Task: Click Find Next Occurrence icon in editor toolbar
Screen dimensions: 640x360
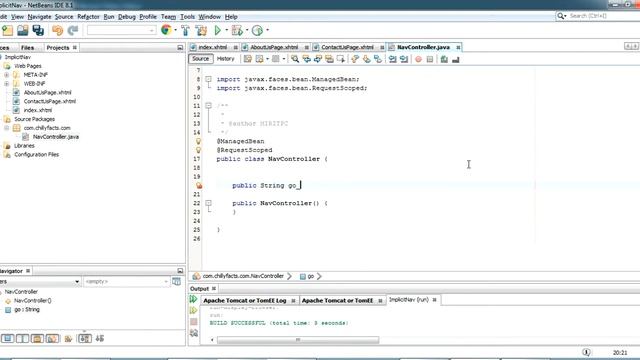Action: 318,59
